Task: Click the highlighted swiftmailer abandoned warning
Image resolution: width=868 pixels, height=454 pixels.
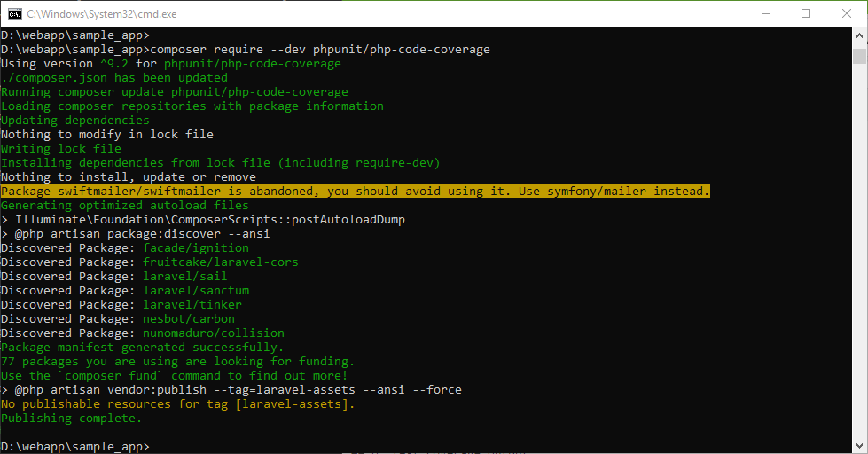Action: pyautogui.click(x=355, y=191)
